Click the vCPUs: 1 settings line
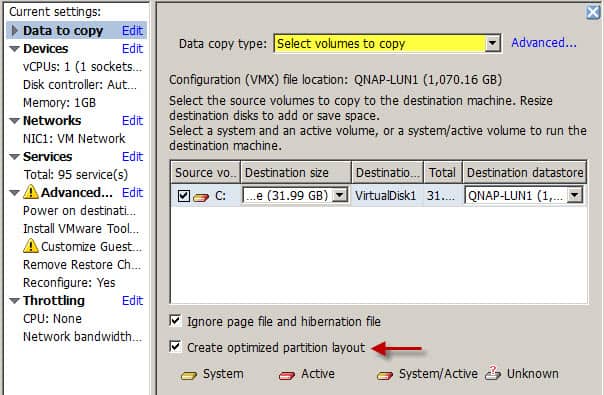Screen dimensions: 604x395 click(x=82, y=67)
